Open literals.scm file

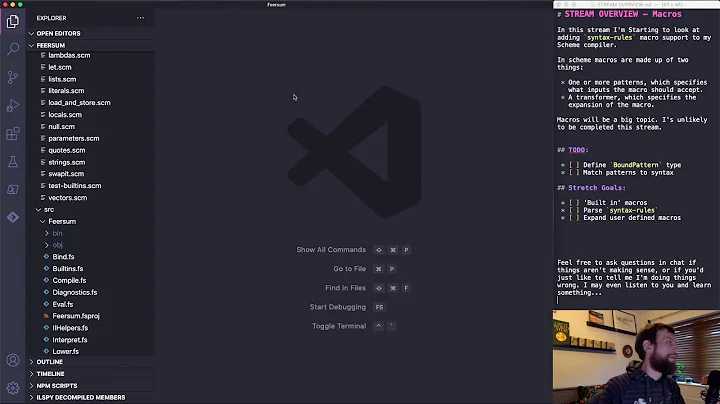pos(66,91)
